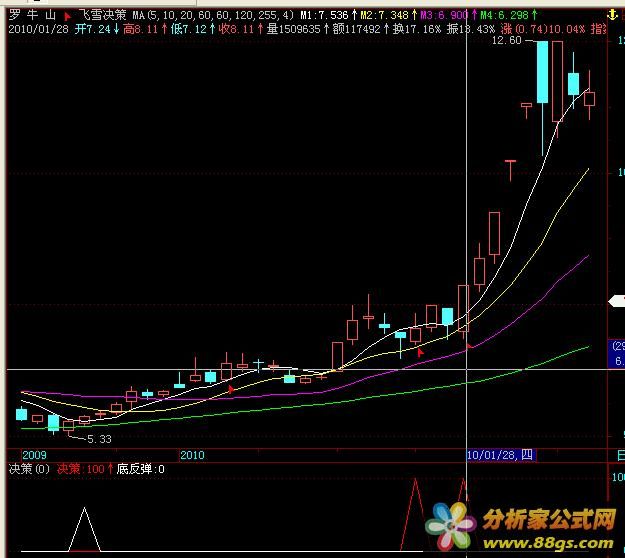This screenshot has height=558, width=625.
Task: Click the 分析家公式网 watermark text
Action: pyautogui.click(x=548, y=520)
